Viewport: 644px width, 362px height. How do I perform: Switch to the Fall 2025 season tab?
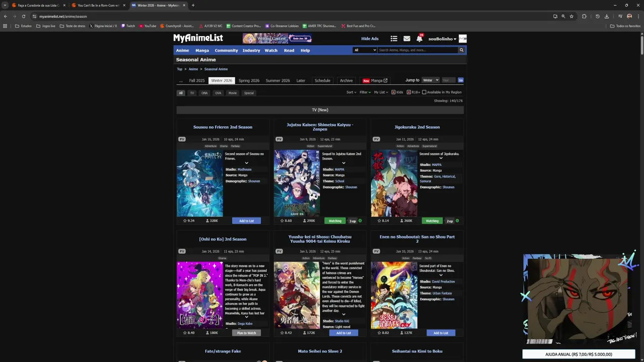(x=197, y=80)
